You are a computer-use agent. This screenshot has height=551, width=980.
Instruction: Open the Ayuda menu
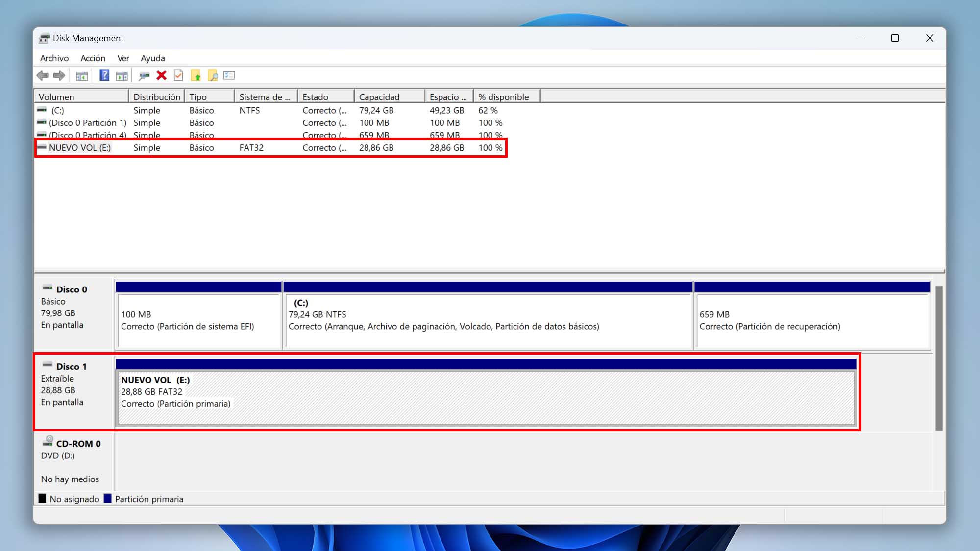click(x=153, y=58)
